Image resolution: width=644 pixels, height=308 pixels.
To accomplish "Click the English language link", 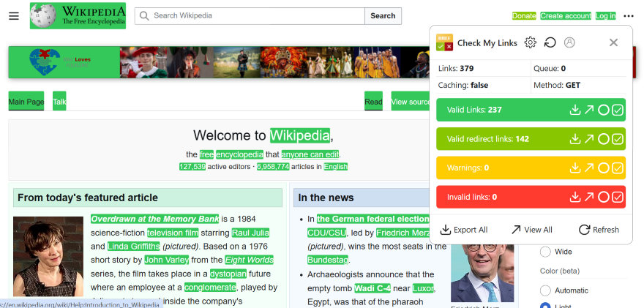I will tap(336, 166).
